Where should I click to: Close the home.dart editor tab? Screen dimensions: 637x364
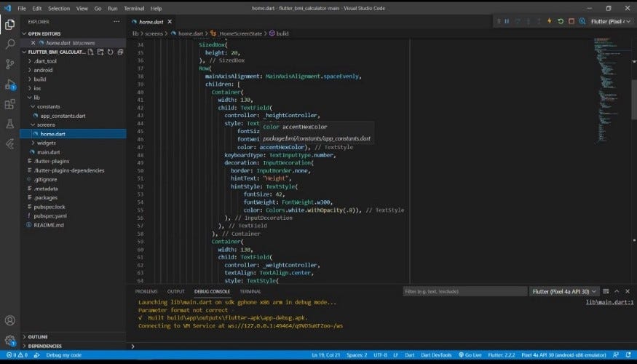coord(170,22)
